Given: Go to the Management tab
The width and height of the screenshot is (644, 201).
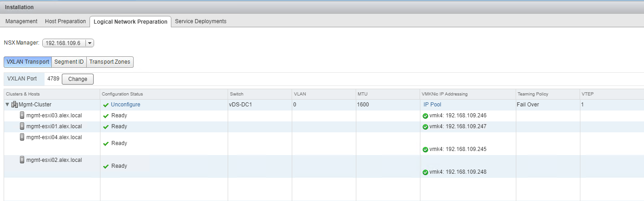Looking at the screenshot, I should pyautogui.click(x=21, y=21).
